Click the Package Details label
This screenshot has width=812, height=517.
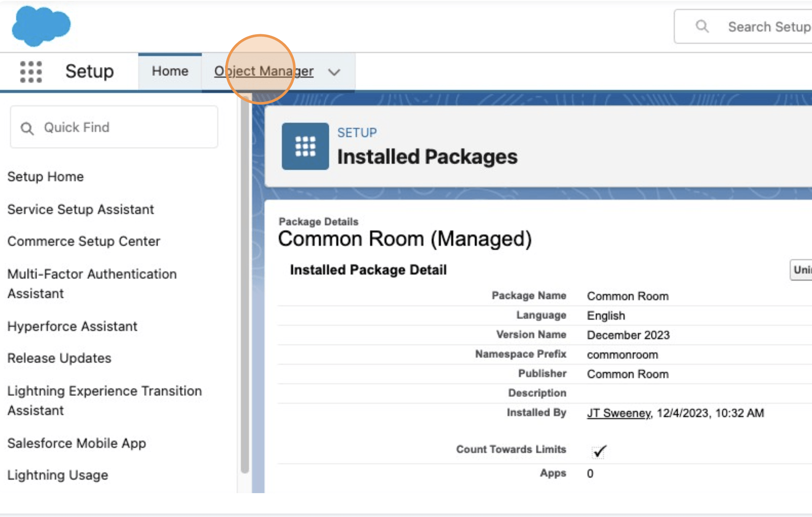click(318, 222)
